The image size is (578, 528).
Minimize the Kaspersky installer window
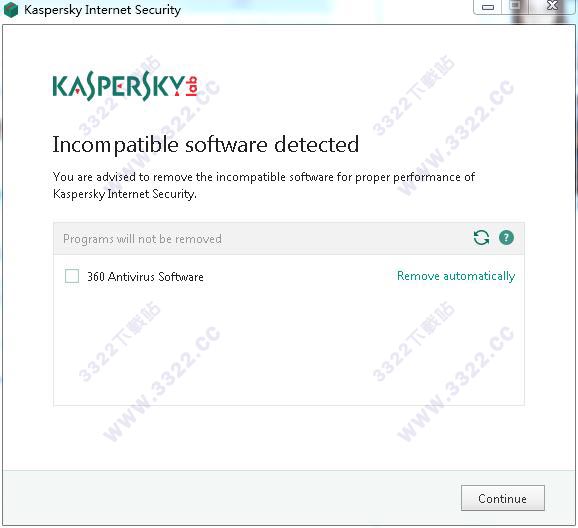(488, 7)
